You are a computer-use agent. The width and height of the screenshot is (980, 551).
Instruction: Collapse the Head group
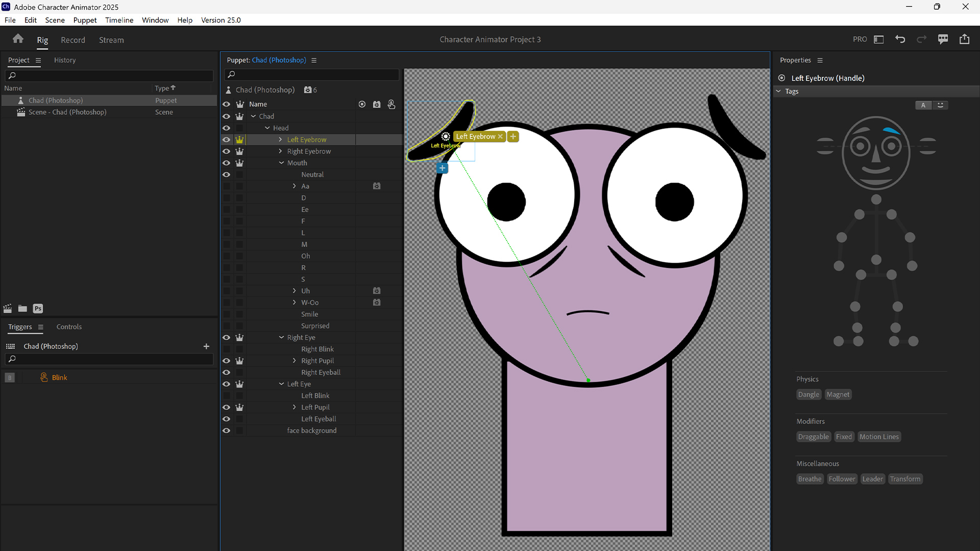coord(267,128)
